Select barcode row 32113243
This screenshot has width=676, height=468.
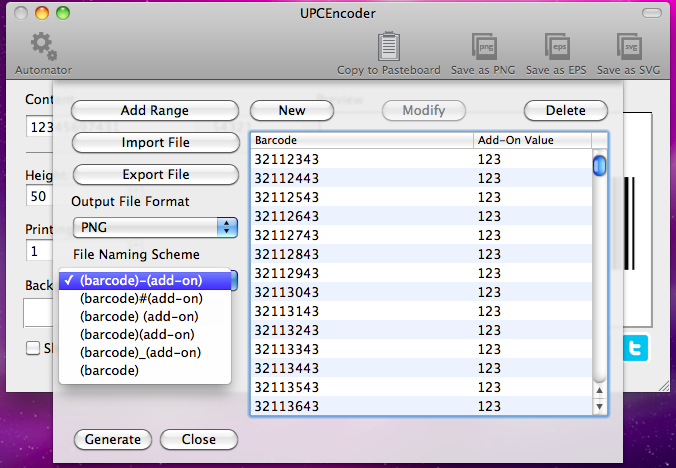pyautogui.click(x=421, y=330)
